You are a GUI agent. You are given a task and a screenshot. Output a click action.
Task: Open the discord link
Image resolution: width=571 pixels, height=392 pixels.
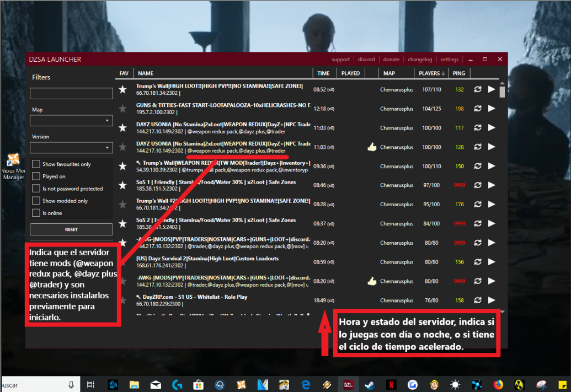(x=366, y=60)
